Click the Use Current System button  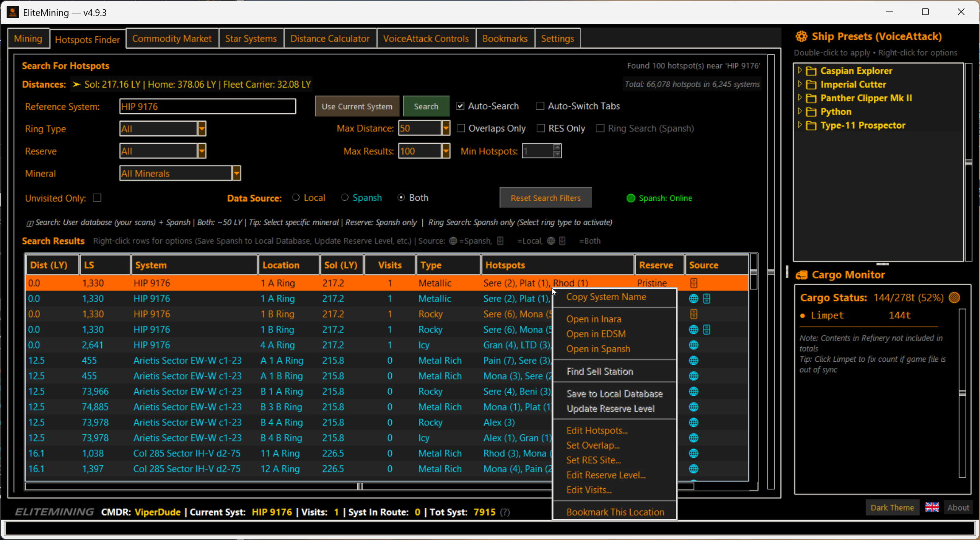(x=357, y=106)
